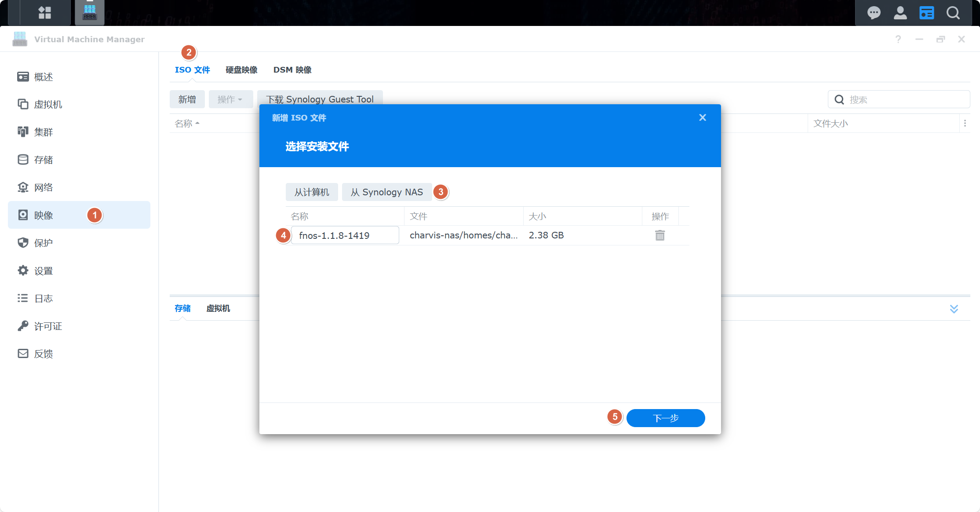Click the fnos-1.1.8-1419 name field
Viewport: 980px width, 512px height.
pos(345,235)
